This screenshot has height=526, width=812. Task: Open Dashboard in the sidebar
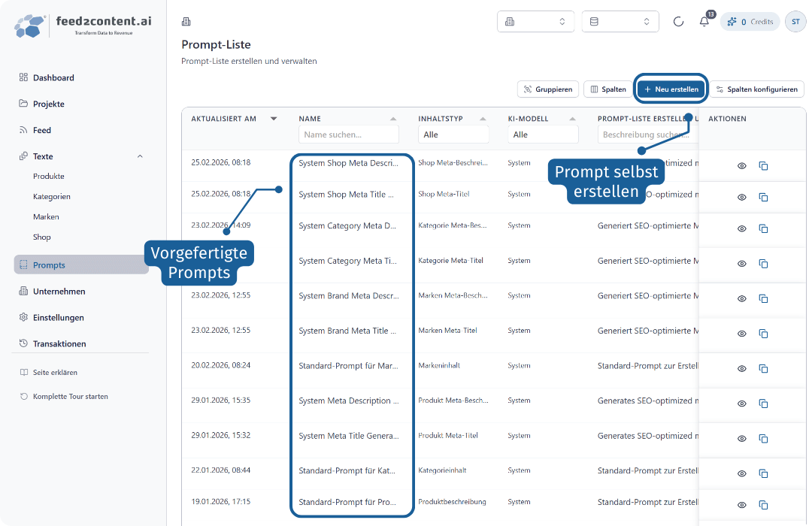53,77
